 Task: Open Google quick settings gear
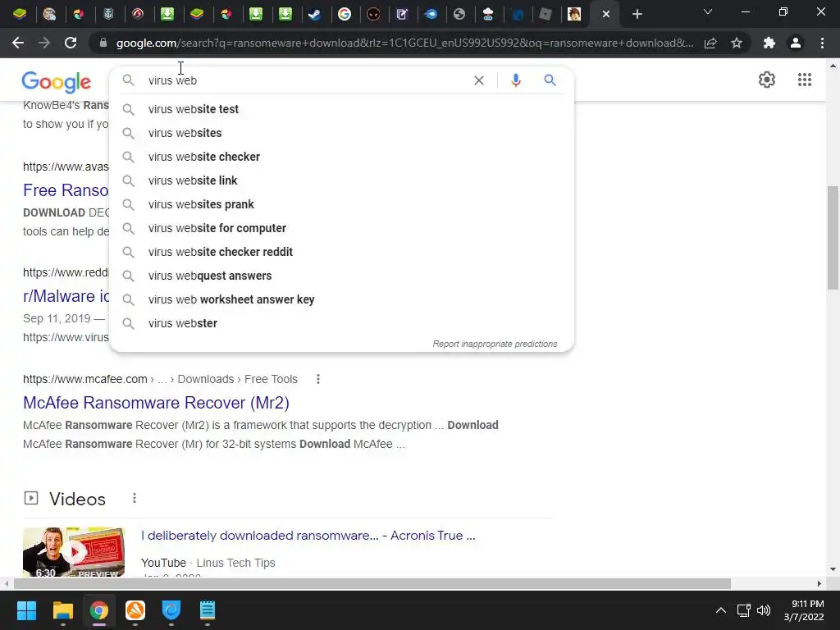[767, 80]
